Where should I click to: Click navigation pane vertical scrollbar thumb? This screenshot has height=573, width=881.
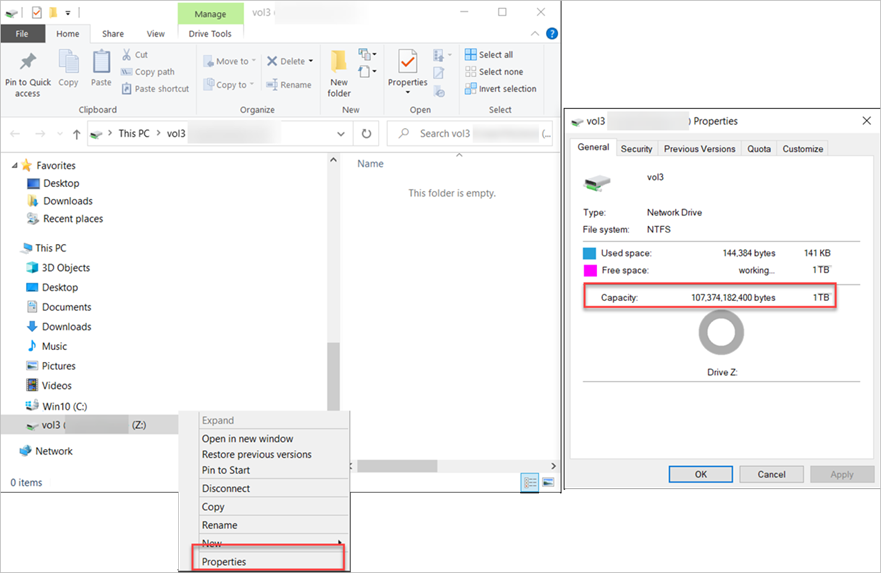[333, 375]
